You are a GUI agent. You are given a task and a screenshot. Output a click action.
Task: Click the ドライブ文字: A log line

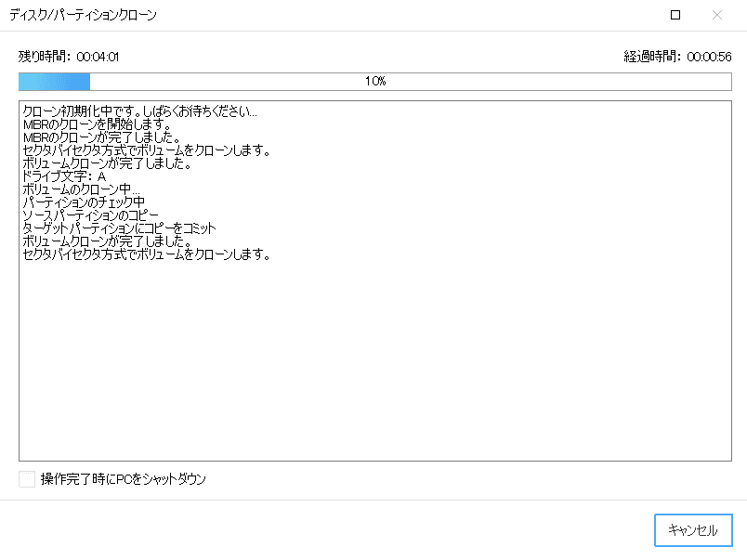coord(64,176)
